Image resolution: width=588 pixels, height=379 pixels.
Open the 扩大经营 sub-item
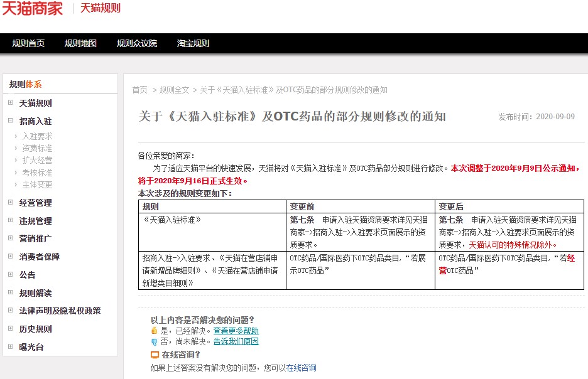click(37, 160)
